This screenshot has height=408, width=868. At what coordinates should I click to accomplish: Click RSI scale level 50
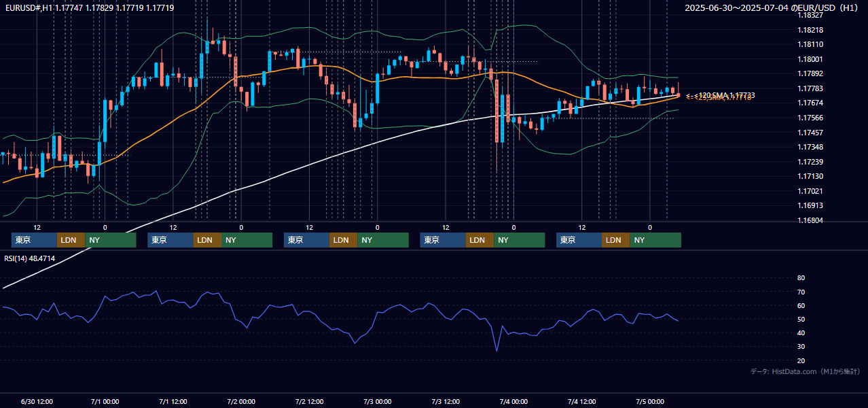click(x=801, y=319)
